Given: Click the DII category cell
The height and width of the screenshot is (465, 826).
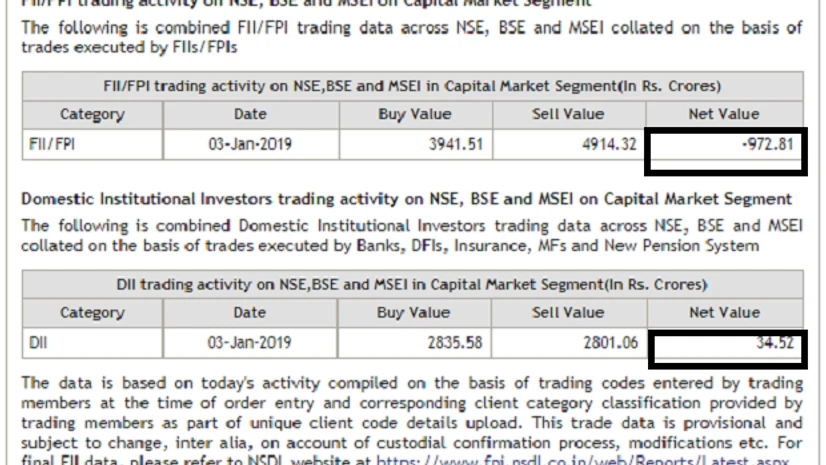Looking at the screenshot, I should (38, 343).
